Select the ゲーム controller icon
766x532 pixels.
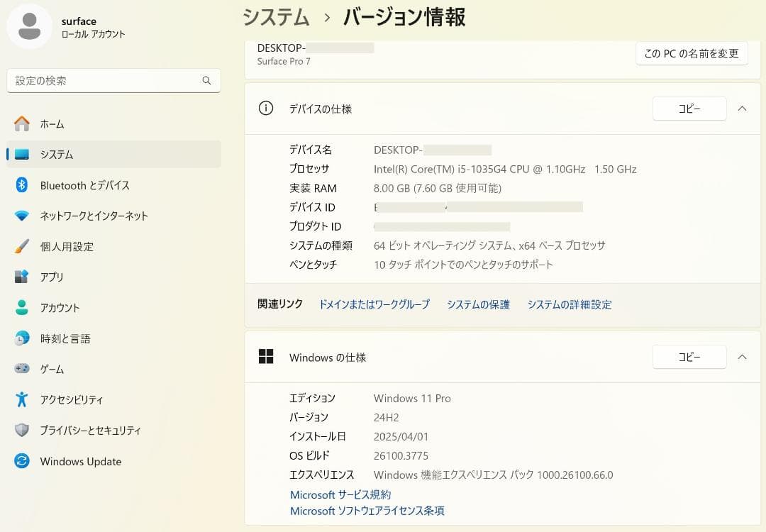21,369
